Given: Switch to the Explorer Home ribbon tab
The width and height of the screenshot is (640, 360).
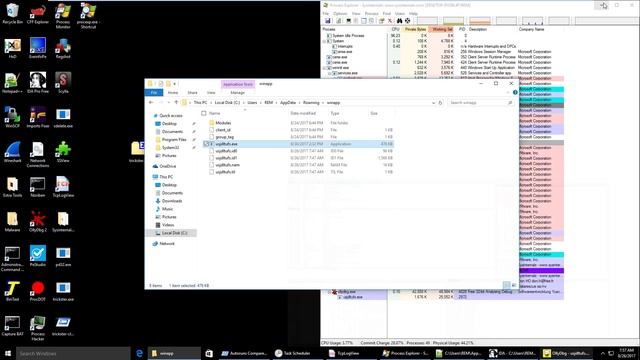Looking at the screenshot, I should pos(173,93).
